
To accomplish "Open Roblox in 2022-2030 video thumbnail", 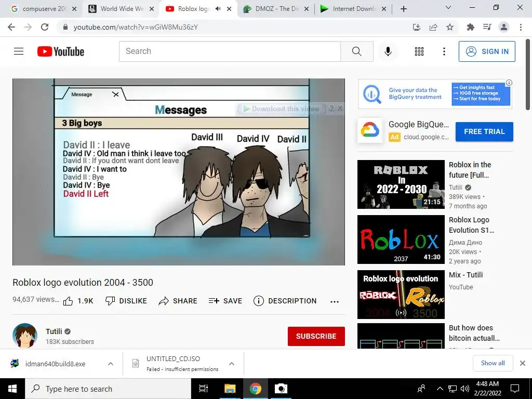I will [x=401, y=184].
